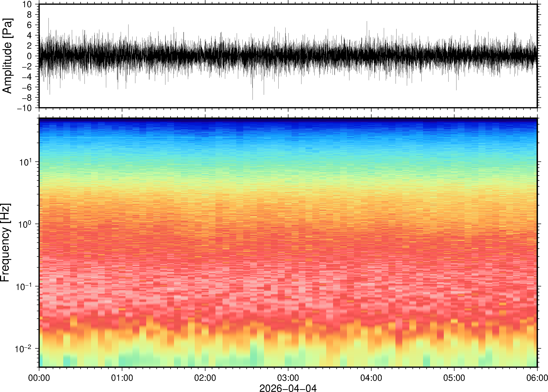The image size is (548, 392).
Task: Click the -10 amplitude tick label
Action: coord(24,108)
